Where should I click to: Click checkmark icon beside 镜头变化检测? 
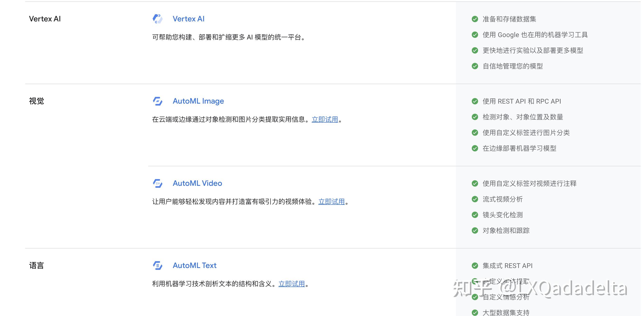point(475,215)
